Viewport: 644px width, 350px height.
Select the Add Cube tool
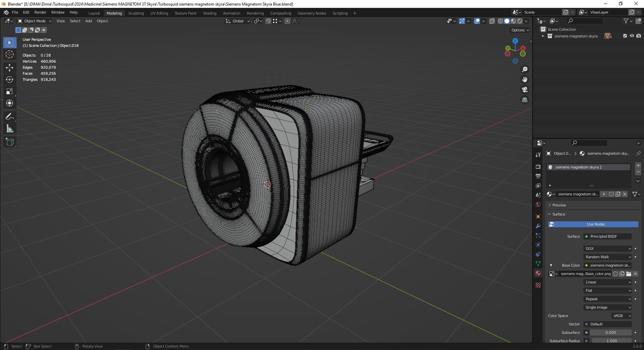(x=9, y=142)
